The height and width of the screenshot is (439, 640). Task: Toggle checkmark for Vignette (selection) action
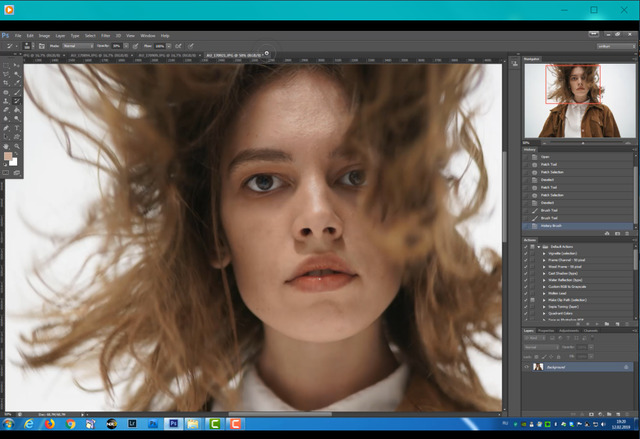[x=527, y=252]
